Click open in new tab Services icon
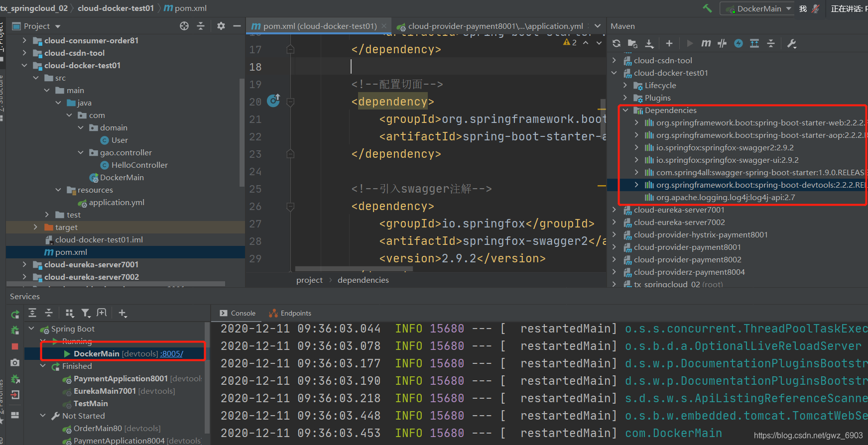The height and width of the screenshot is (445, 868). 102,313
